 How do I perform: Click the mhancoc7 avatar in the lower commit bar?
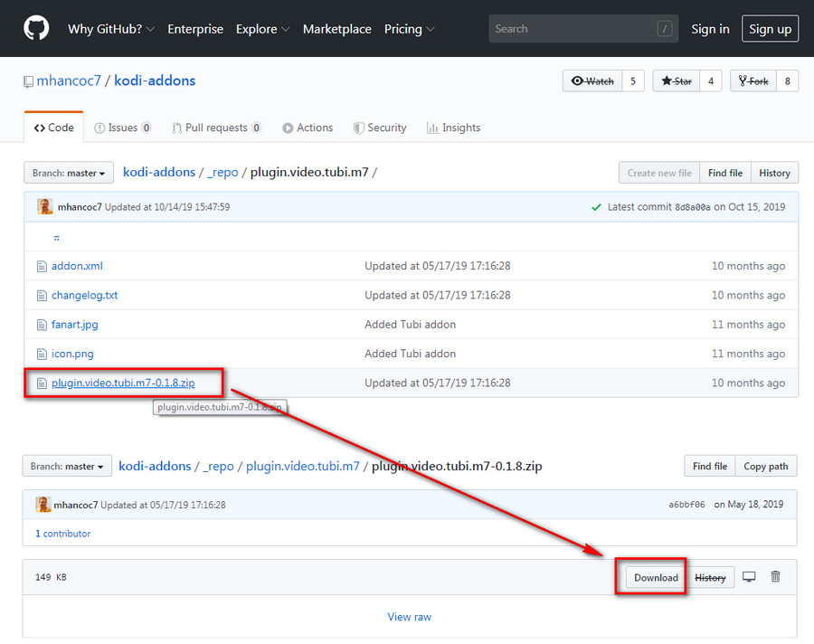[43, 505]
